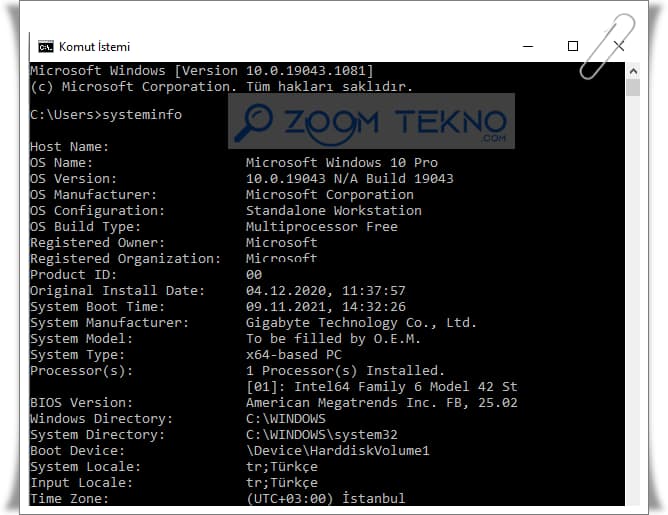Click the 'Boot Device:' label

pyautogui.click(x=77, y=451)
